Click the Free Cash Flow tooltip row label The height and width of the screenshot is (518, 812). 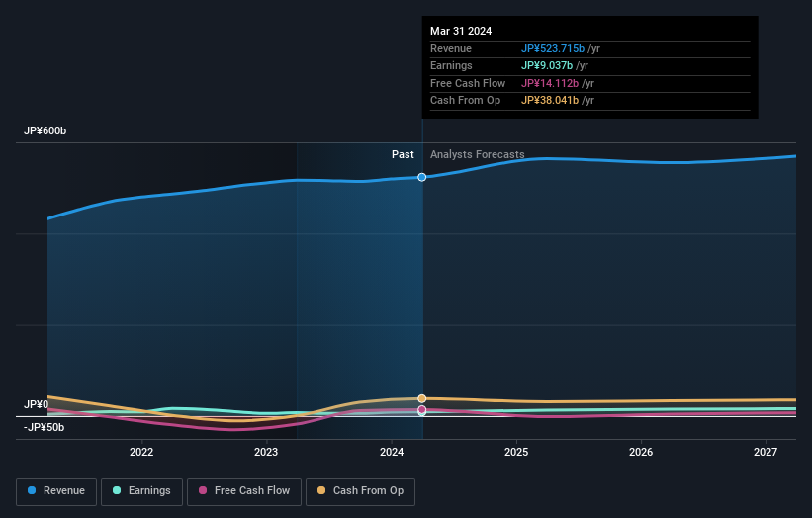point(468,83)
